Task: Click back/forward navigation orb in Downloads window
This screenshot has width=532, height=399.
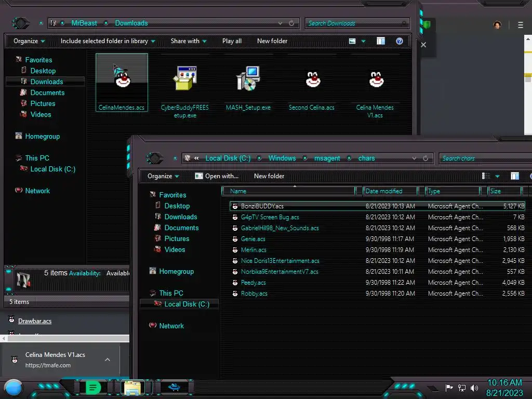Action: tap(21, 23)
